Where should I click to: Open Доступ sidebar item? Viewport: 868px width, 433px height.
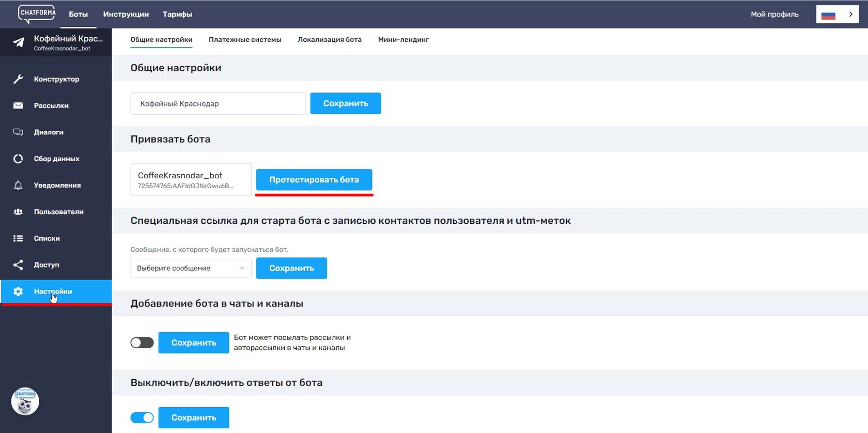[56, 265]
